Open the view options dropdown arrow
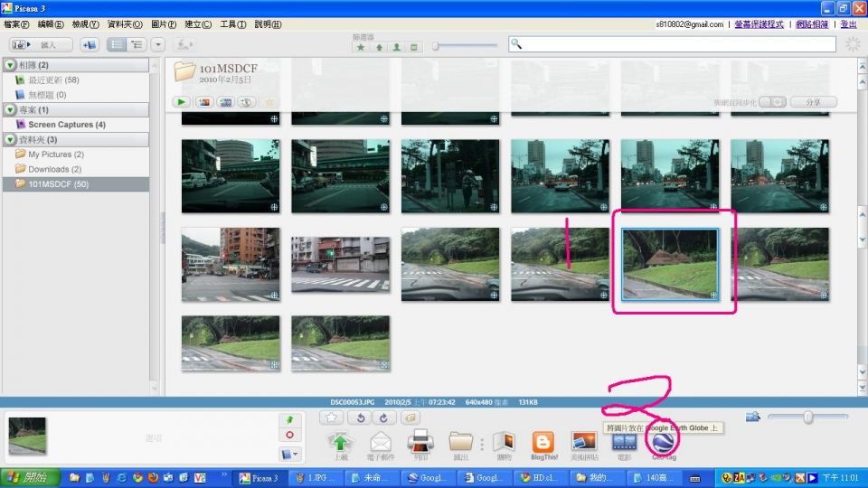This screenshot has height=488, width=868. 158,44
